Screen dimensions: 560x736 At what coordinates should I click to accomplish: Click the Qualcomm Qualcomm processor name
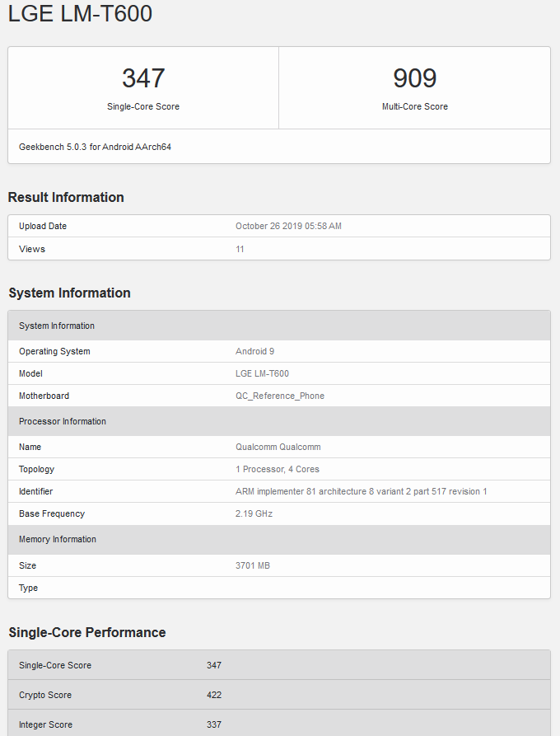click(x=278, y=447)
